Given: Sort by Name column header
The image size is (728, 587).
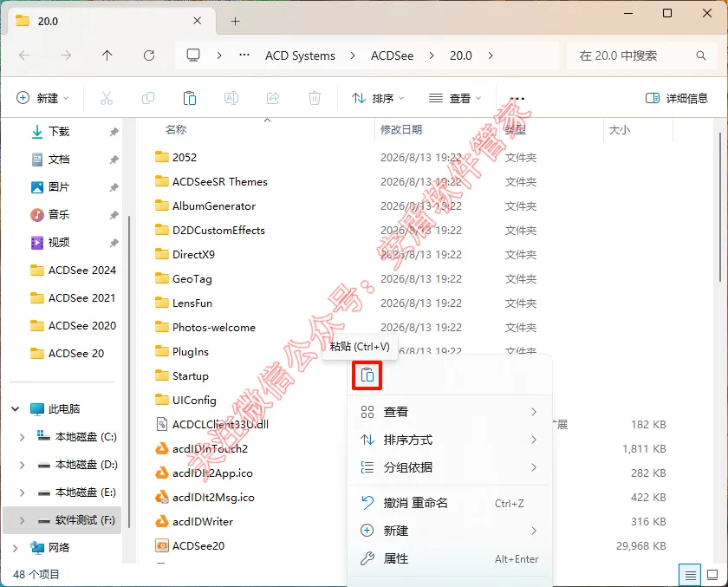Looking at the screenshot, I should (176, 130).
